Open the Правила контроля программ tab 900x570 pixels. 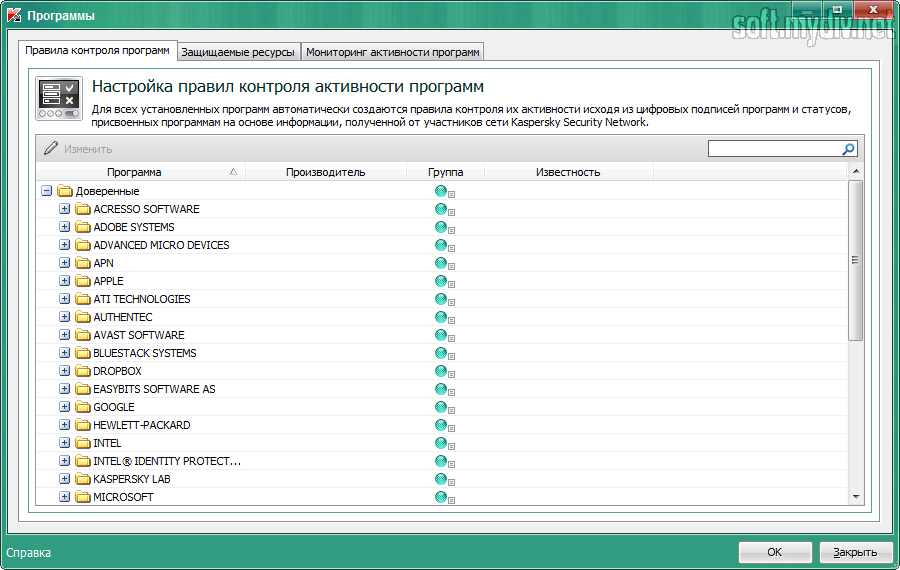[98, 51]
